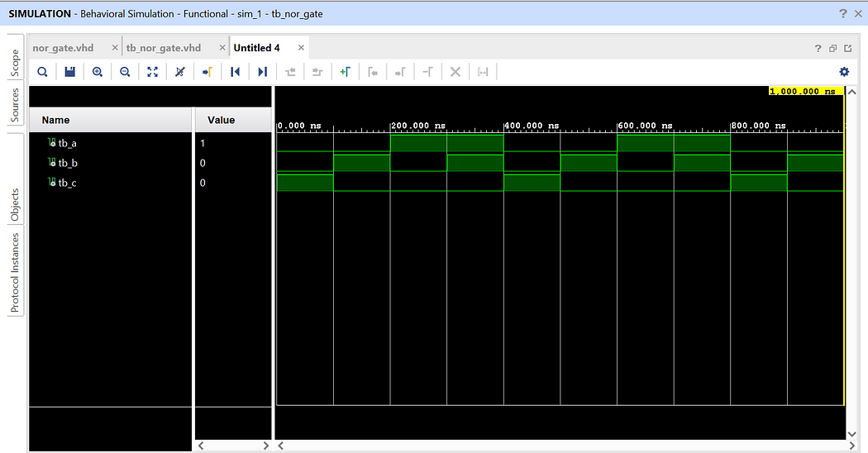Click the restore/float window icon in the tab bar
The width and height of the screenshot is (868, 453).
point(833,48)
